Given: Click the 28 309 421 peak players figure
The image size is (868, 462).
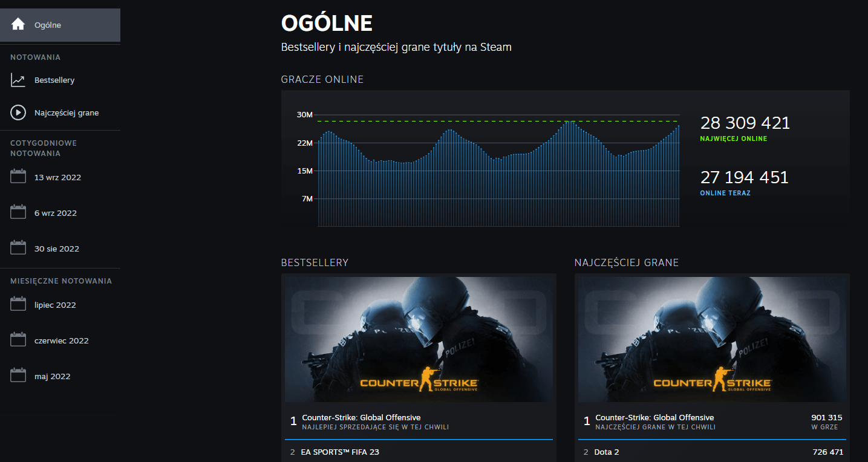Looking at the screenshot, I should pos(745,123).
